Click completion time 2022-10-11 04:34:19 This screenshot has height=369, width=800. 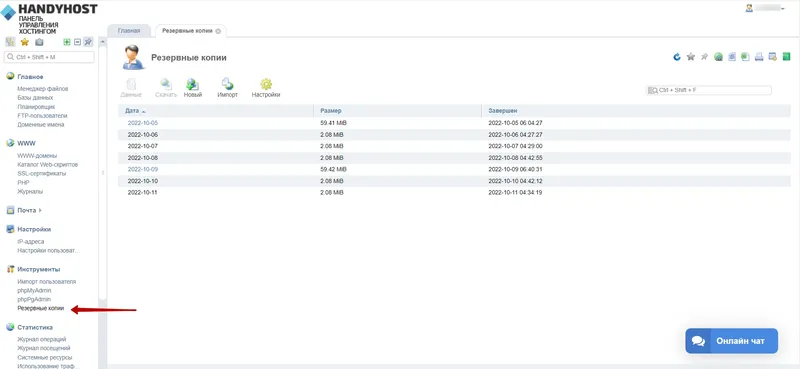pyautogui.click(x=515, y=193)
